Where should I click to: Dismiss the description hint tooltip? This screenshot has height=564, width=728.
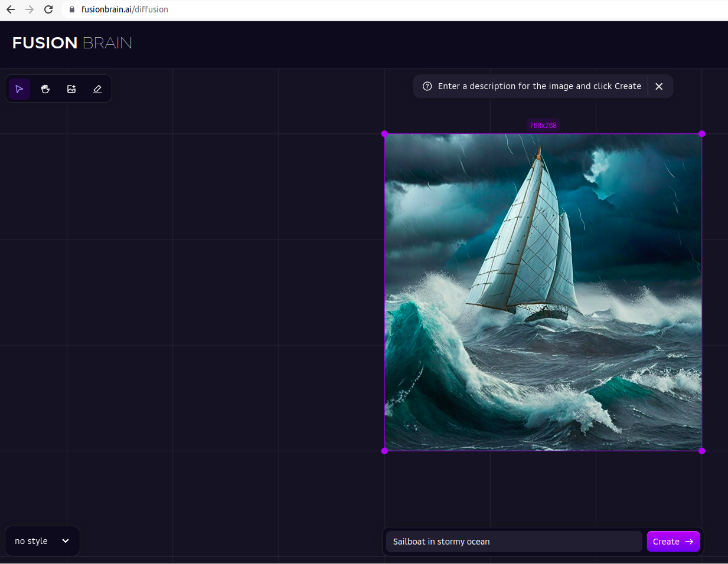659,86
